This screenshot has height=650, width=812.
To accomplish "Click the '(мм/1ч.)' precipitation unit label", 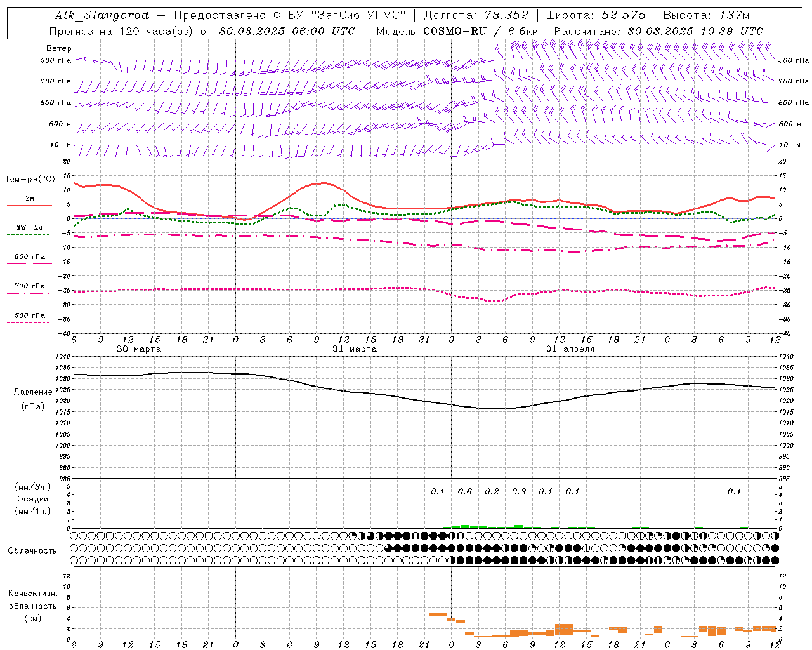I will (33, 511).
